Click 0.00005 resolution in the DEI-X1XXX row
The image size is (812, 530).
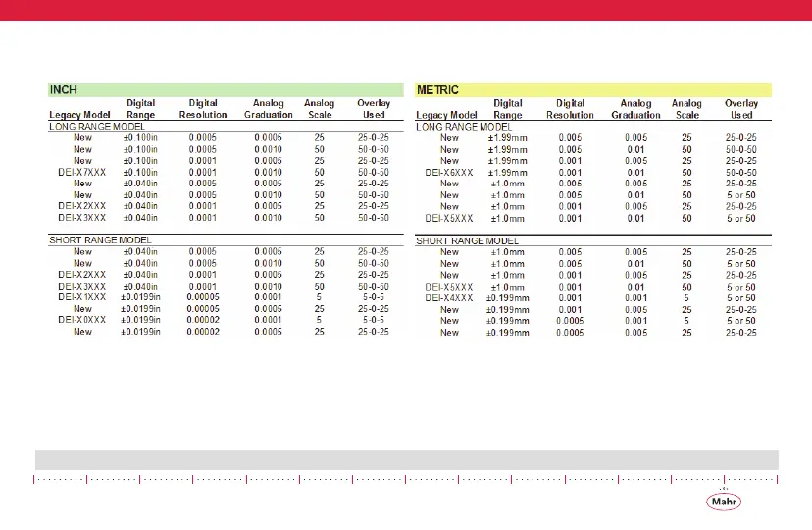203,297
